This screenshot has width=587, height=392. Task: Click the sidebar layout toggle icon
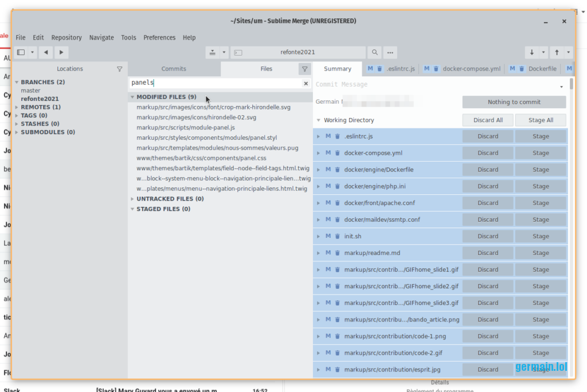coord(21,52)
